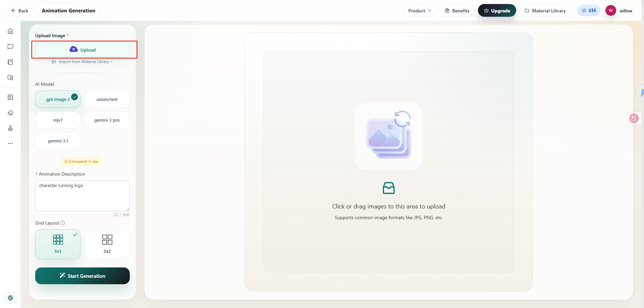Select the uniaix/test model
This screenshot has width=644, height=308.
107,99
